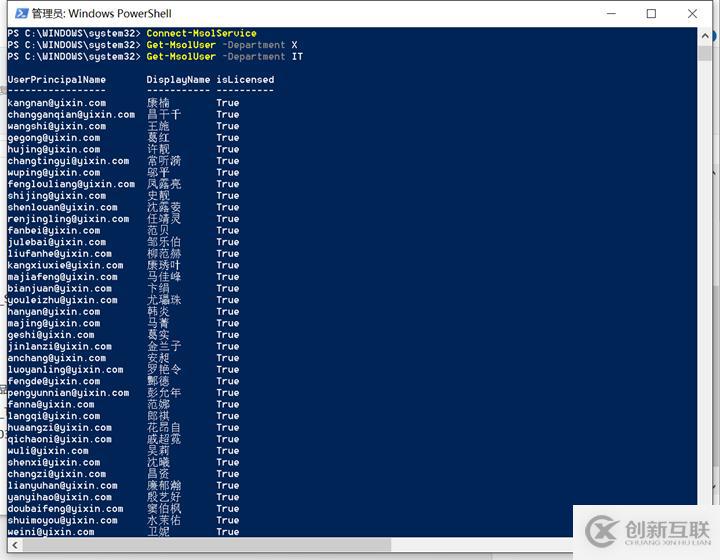Click julebai@yixin.com entry
The width and height of the screenshot is (720, 560).
click(56, 242)
